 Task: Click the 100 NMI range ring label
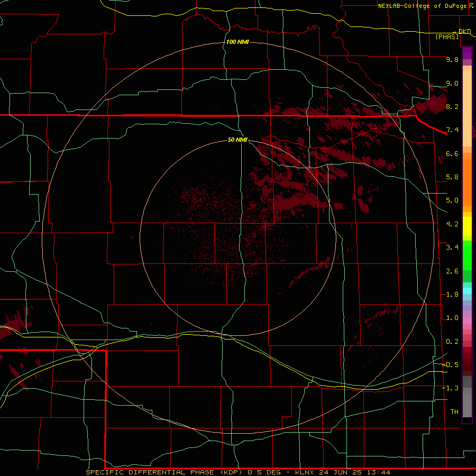(x=237, y=42)
